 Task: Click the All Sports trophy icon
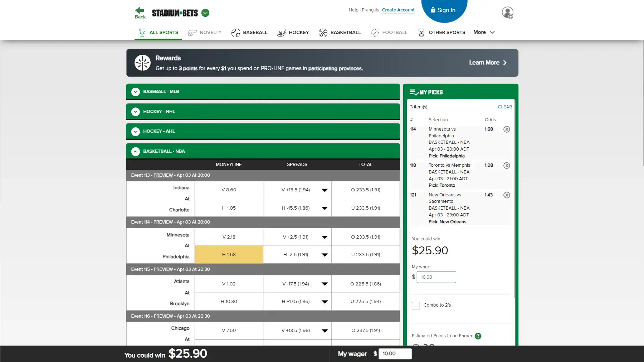coord(142,33)
